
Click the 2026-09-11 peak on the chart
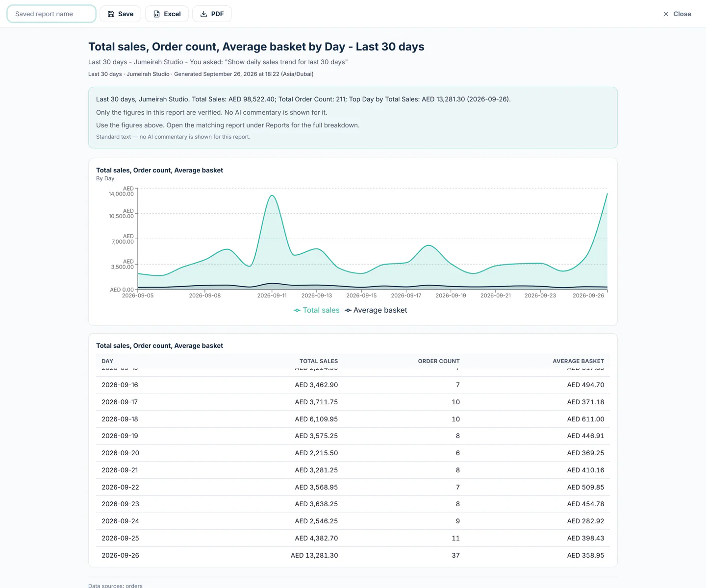point(272,196)
